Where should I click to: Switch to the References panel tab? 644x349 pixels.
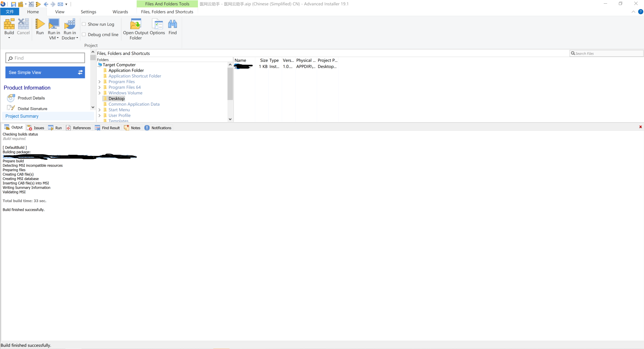point(78,128)
